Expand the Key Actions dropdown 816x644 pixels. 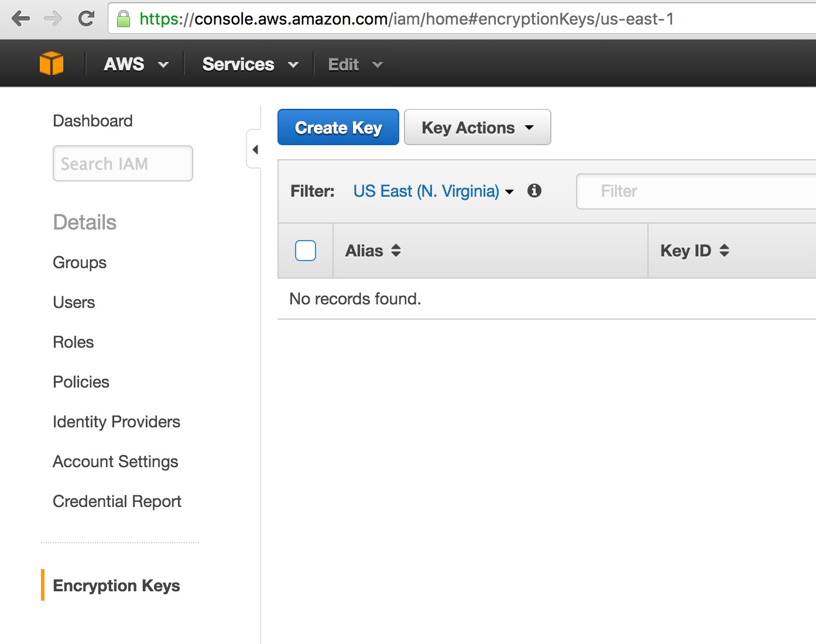478,127
